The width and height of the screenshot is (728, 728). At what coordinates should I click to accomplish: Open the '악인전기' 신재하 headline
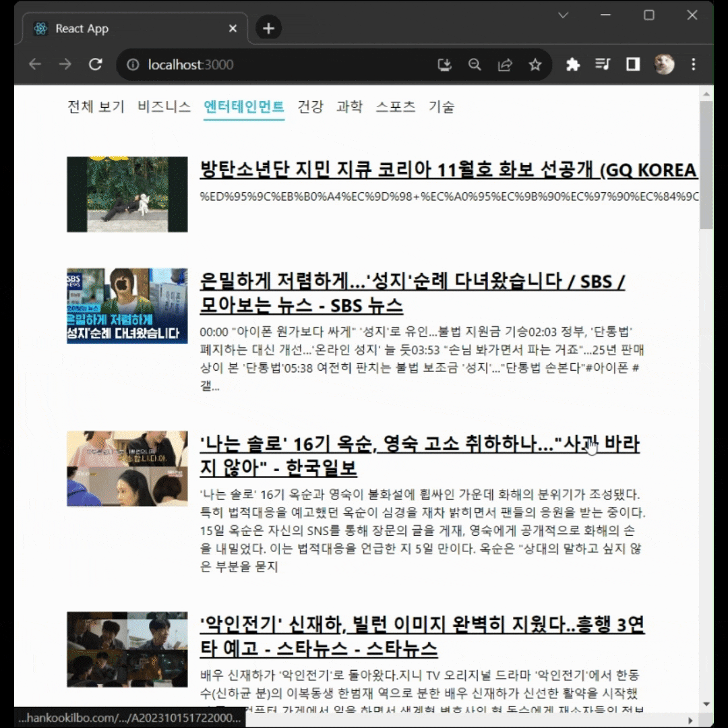tap(422, 636)
